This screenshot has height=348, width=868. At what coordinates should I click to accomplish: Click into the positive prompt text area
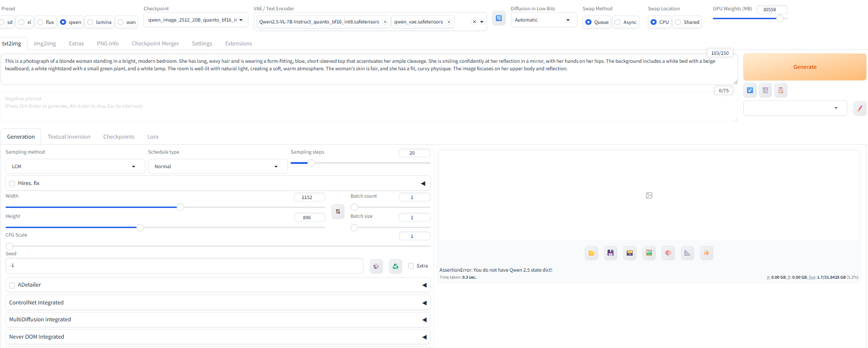[x=369, y=69]
